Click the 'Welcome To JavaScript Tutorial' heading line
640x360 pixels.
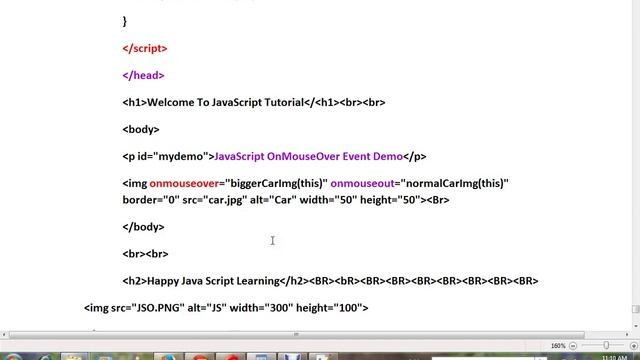click(254, 102)
